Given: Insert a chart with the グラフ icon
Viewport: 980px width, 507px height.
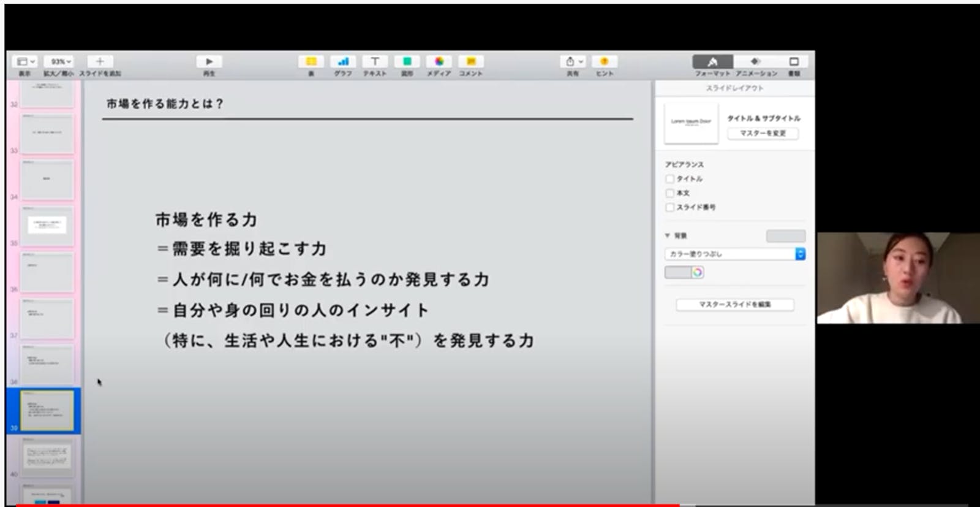Looking at the screenshot, I should [343, 61].
